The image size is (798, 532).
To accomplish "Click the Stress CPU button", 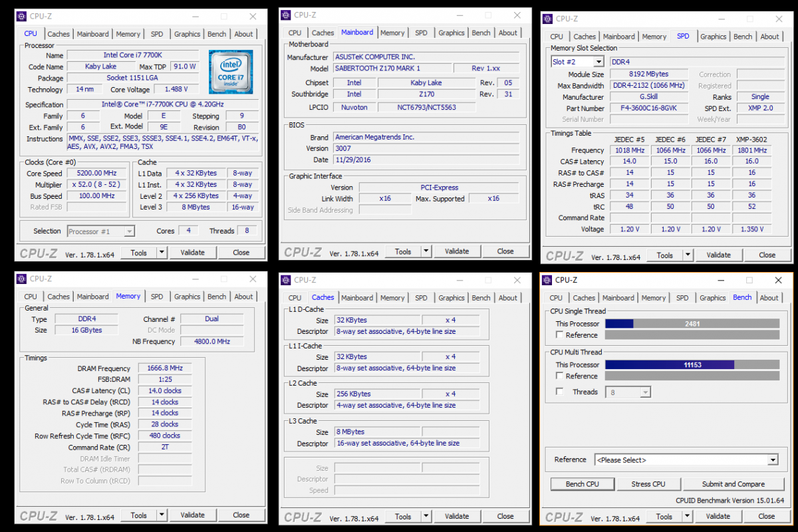I will pos(648,484).
